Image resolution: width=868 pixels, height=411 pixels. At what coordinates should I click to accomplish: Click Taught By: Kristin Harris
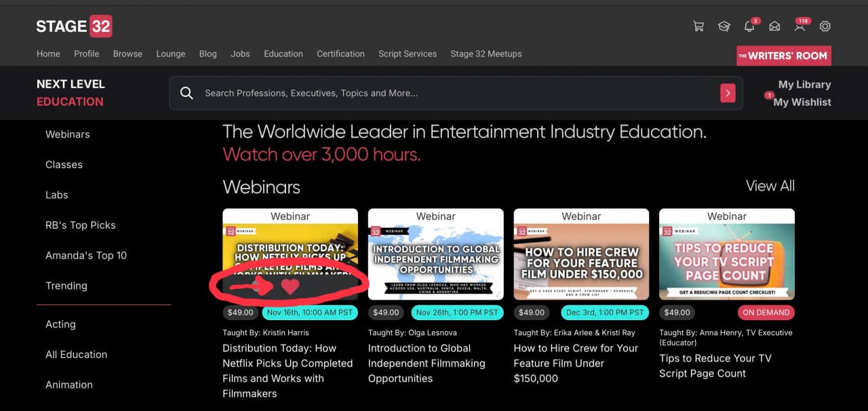point(266,332)
